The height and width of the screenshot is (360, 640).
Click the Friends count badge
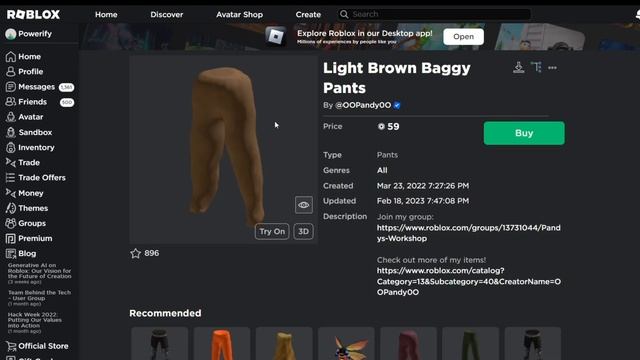point(67,102)
